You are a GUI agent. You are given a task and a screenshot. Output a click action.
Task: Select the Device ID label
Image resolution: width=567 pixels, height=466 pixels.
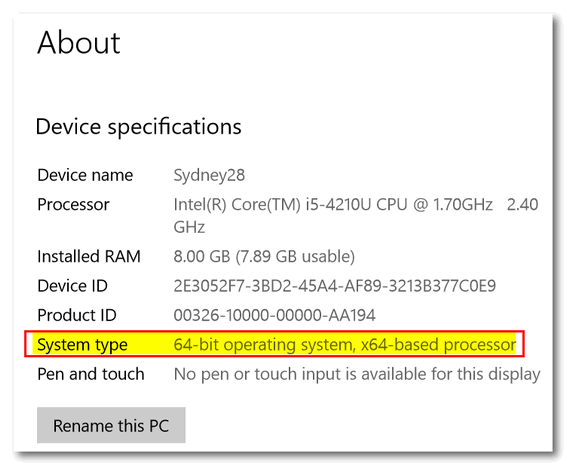[x=73, y=286]
